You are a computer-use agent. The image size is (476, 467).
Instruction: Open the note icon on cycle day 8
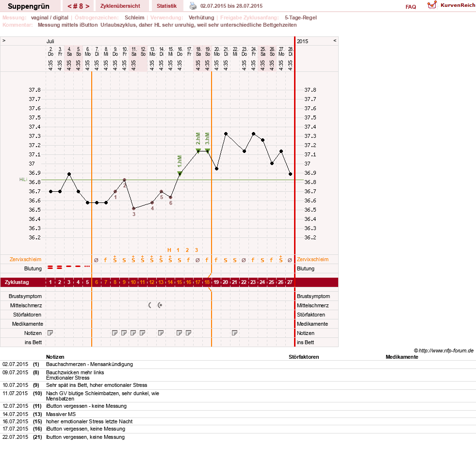(115, 333)
